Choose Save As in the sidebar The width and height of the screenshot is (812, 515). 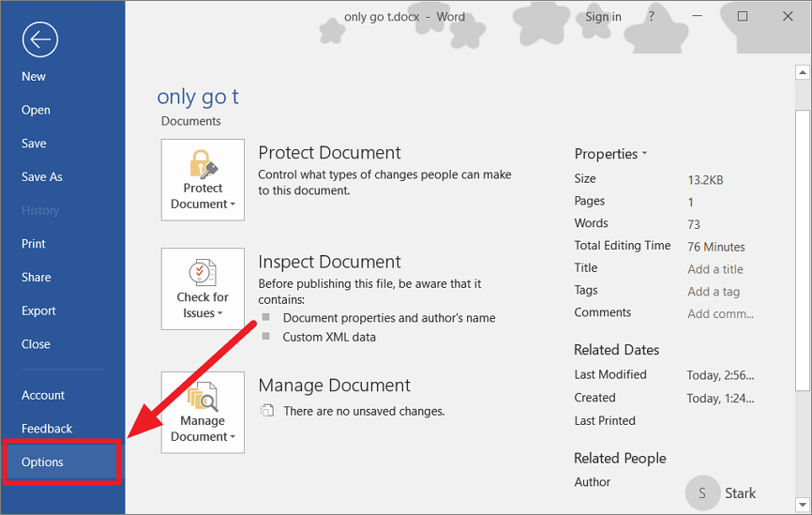coord(42,176)
